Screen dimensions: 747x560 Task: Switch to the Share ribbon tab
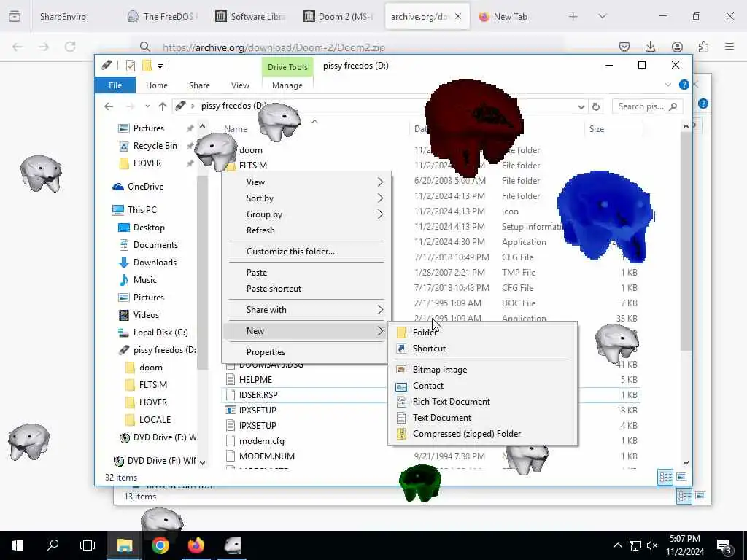(x=199, y=85)
